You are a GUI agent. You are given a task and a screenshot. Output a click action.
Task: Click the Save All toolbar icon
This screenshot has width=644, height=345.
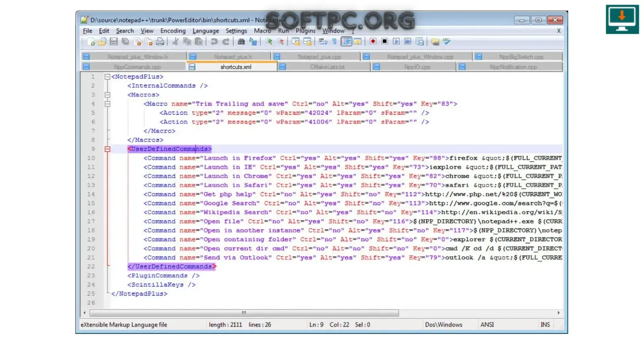pyautogui.click(x=125, y=41)
